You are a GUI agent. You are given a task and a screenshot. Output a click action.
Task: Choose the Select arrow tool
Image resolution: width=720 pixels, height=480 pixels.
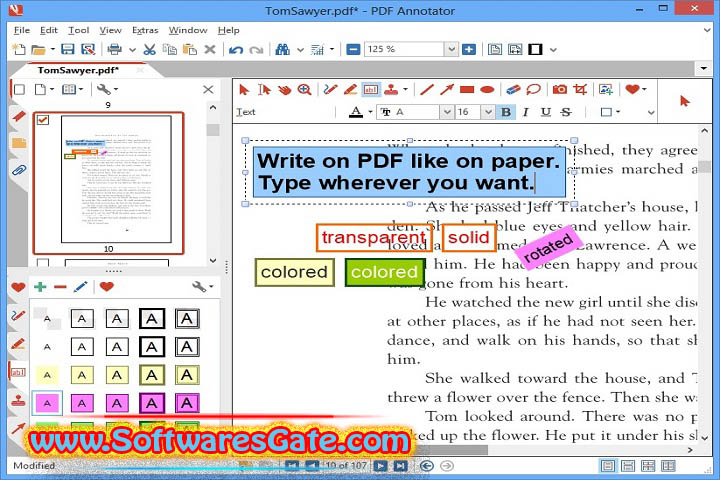pyautogui.click(x=244, y=90)
